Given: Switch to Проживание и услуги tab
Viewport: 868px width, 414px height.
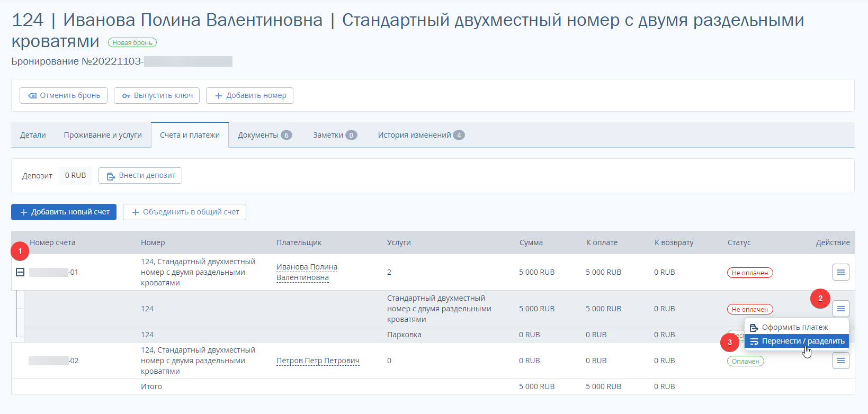Looking at the screenshot, I should (x=103, y=135).
